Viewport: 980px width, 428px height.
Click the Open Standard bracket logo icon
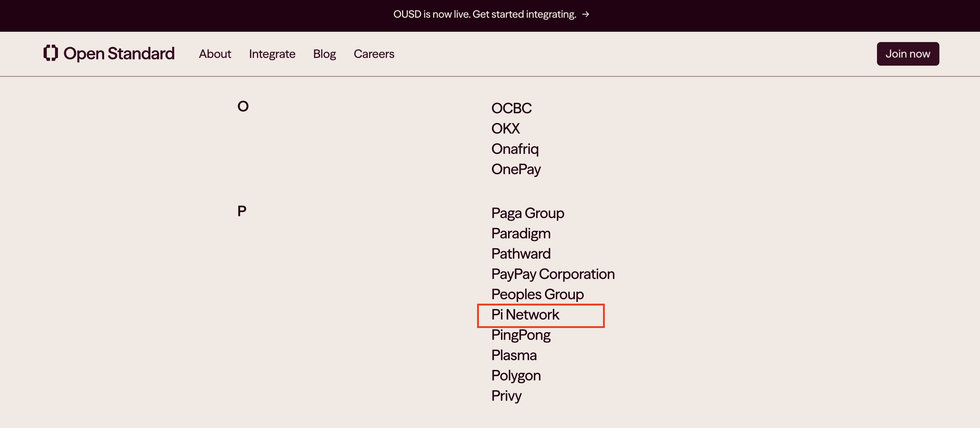[x=51, y=53]
